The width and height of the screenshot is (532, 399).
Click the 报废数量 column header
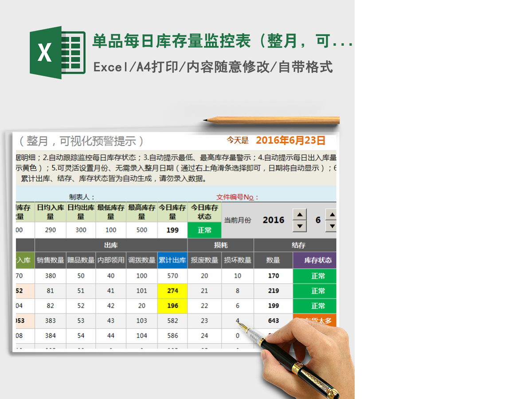point(204,260)
